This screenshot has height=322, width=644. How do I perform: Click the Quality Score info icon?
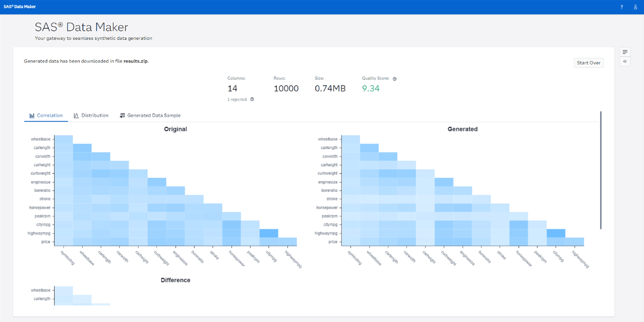(x=394, y=78)
